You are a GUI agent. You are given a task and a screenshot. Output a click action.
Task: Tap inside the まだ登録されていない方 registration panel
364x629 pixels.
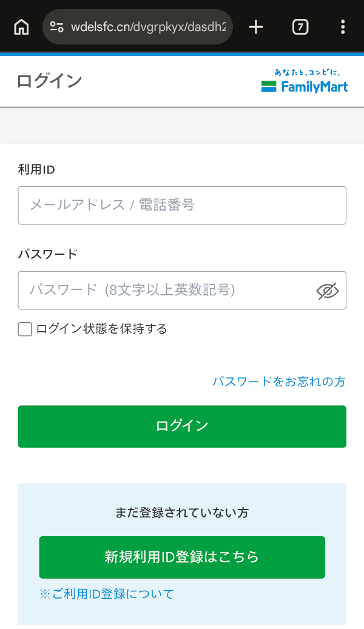(x=182, y=513)
